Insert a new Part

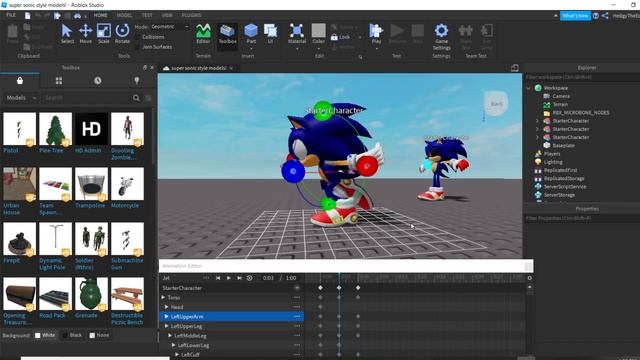[x=251, y=33]
